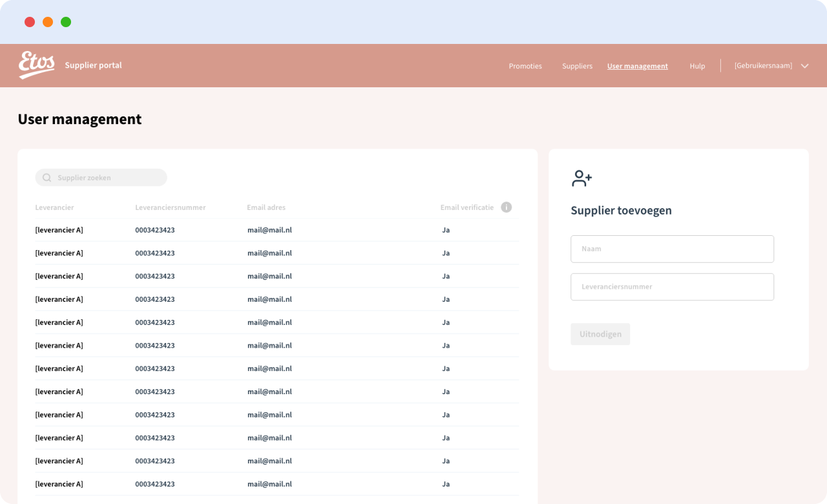This screenshot has width=827, height=504.
Task: Click the Supplier portal title text
Action: (93, 65)
